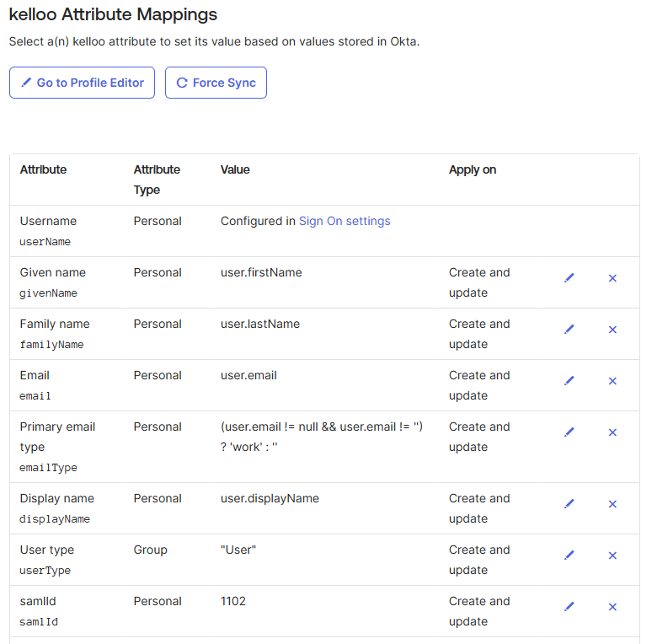Edit the Email attribute mapping
This screenshot has width=652, height=644.
click(x=569, y=381)
